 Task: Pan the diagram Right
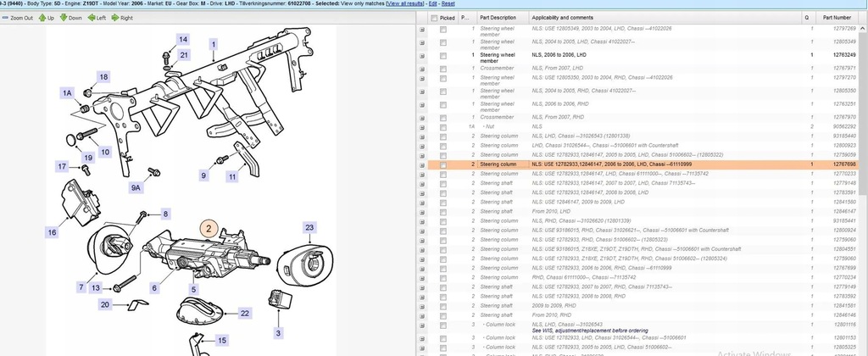[x=122, y=18]
